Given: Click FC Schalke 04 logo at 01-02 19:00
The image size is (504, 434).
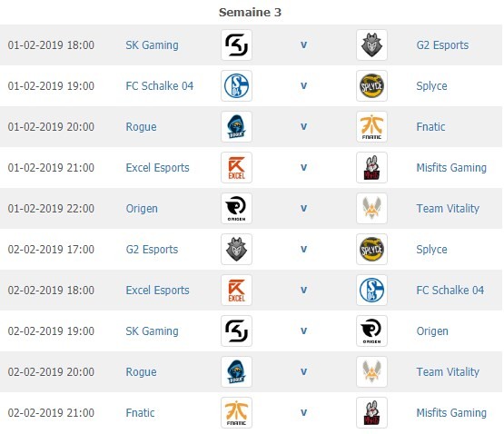Looking at the screenshot, I should (237, 86).
